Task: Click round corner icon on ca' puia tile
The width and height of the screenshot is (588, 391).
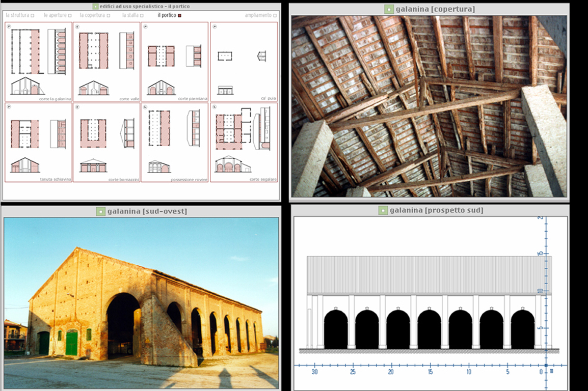Action: pyautogui.click(x=213, y=26)
